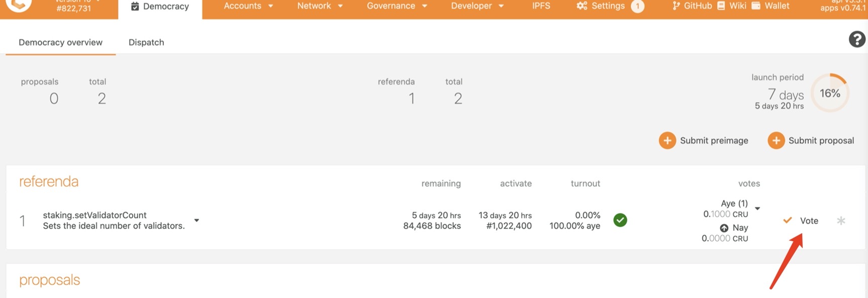This screenshot has width=868, height=298.
Task: Click the green checkmark status icon
Action: pyautogui.click(x=620, y=220)
